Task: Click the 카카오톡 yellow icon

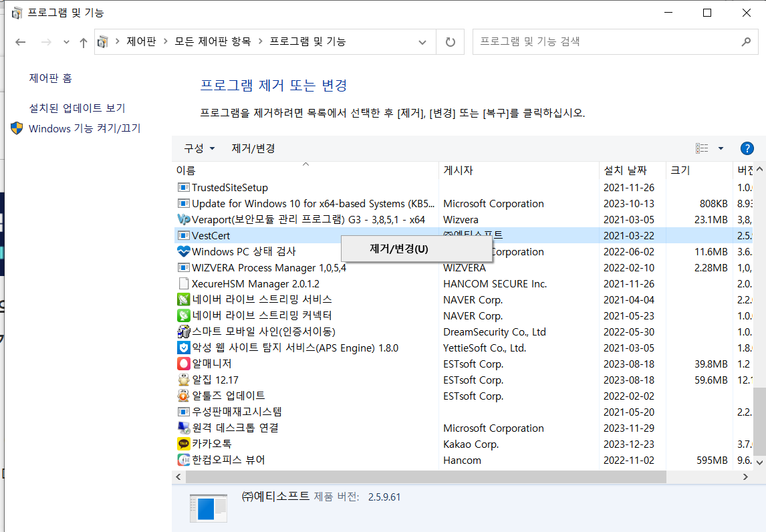Action: point(183,444)
